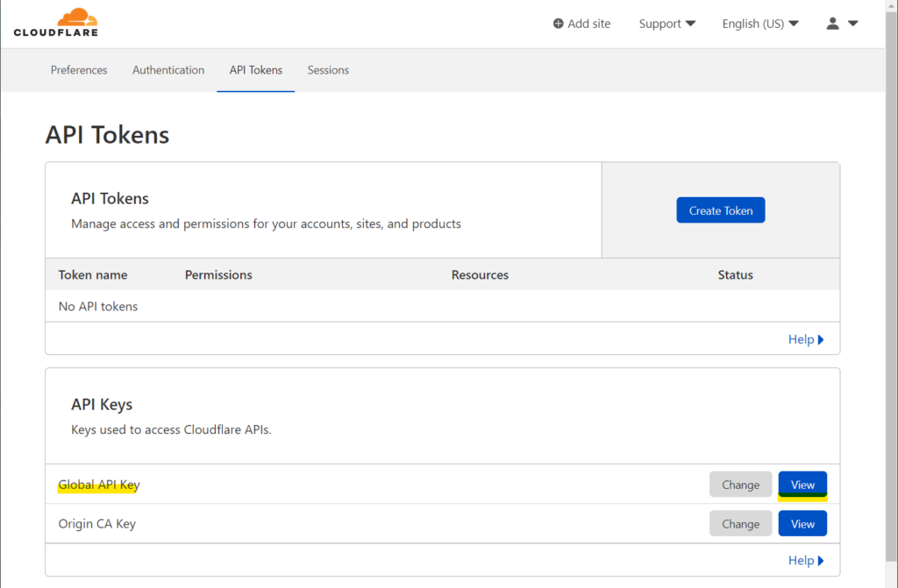Switch to the Preferences tab
The height and width of the screenshot is (588, 898).
coord(79,70)
